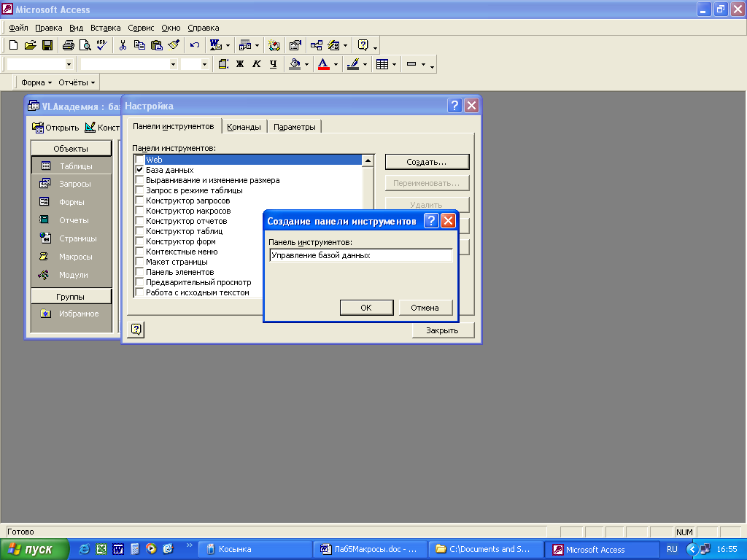Click the Cut scissors icon
747x560 pixels.
coord(123,45)
